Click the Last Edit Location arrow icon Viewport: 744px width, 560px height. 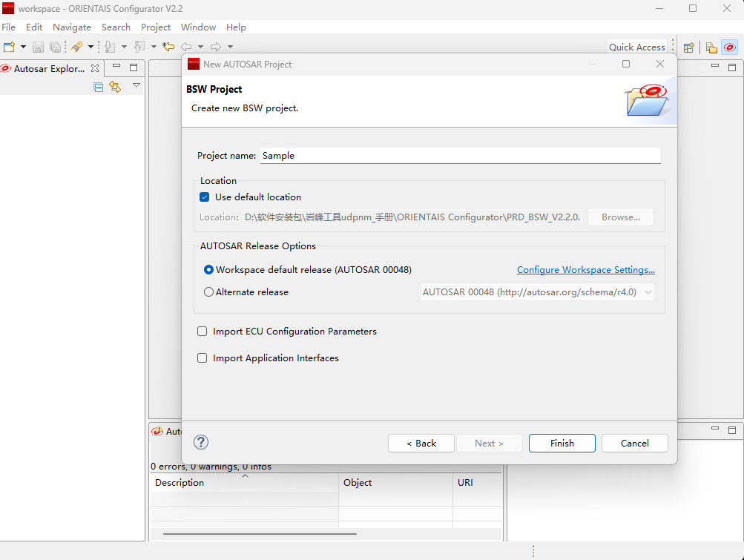168,47
